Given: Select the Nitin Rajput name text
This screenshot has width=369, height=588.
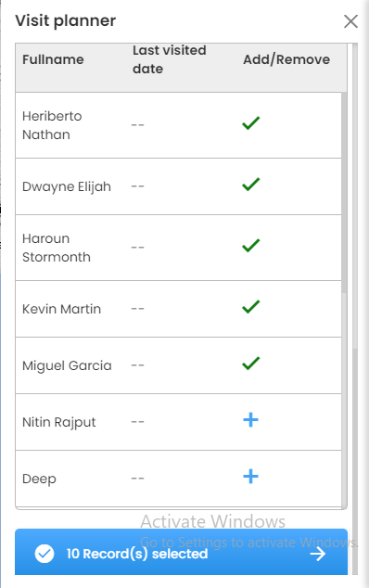Looking at the screenshot, I should pyautogui.click(x=59, y=423).
